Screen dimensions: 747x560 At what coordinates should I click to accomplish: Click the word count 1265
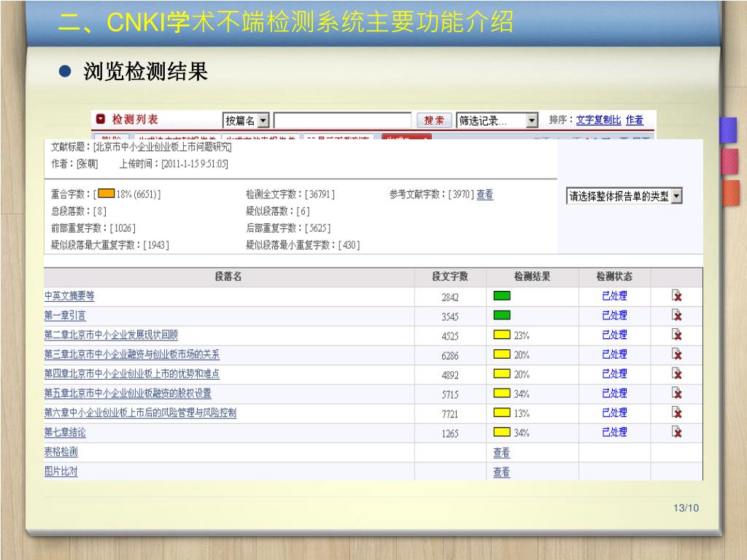click(x=449, y=434)
